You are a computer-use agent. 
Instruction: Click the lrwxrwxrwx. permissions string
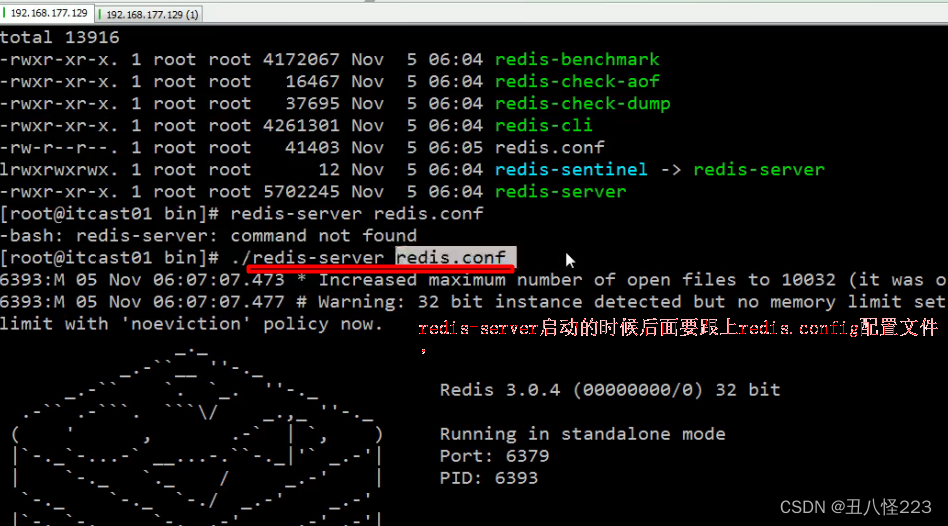(x=59, y=169)
